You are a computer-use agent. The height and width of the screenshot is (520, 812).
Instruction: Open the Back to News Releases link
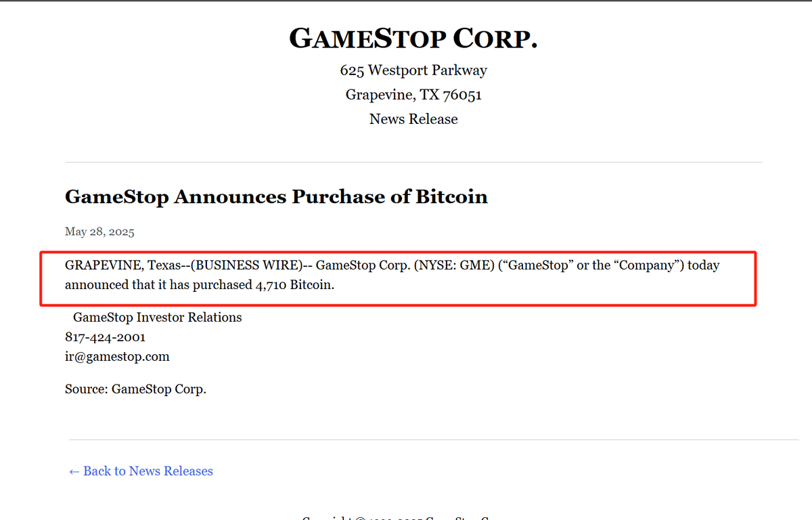pyautogui.click(x=141, y=471)
